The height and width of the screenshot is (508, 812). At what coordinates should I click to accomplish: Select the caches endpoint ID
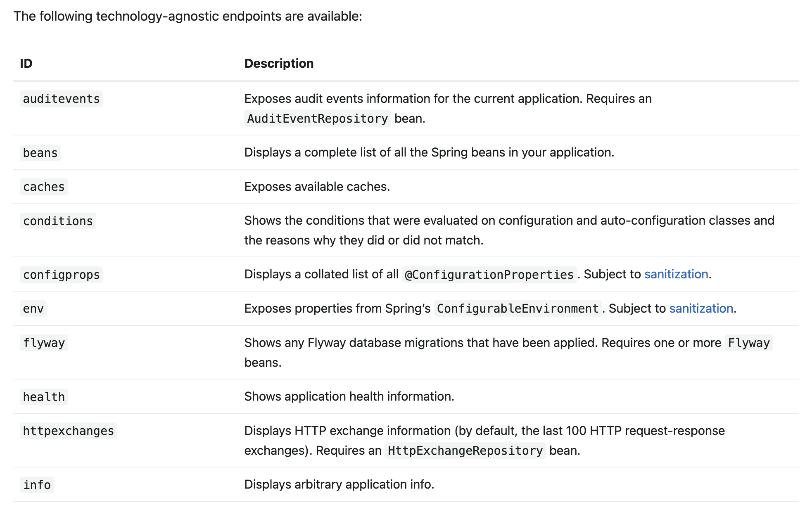pos(44,187)
